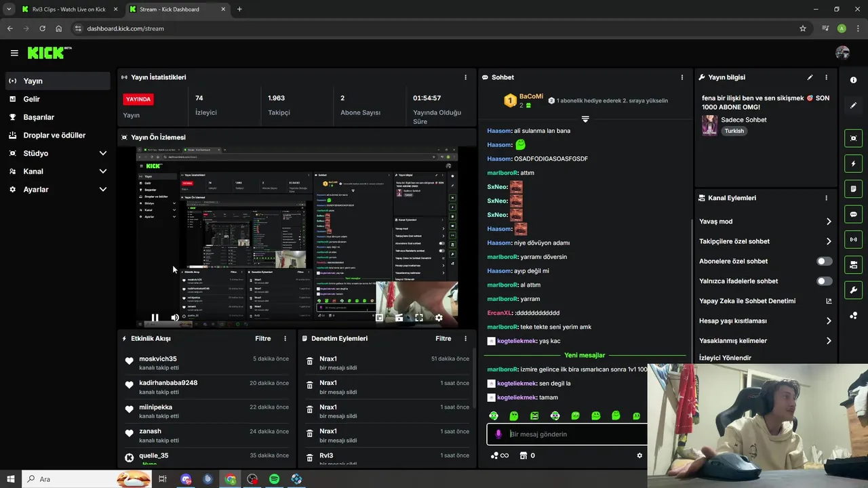Toggle theater mode in stream preview
The height and width of the screenshot is (488, 868).
[399, 317]
